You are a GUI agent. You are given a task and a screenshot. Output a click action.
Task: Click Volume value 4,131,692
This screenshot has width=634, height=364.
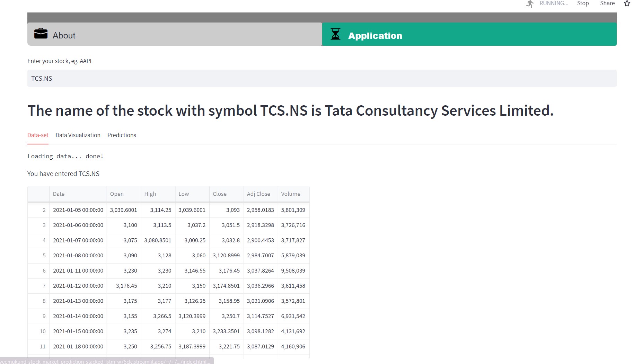[x=293, y=331]
